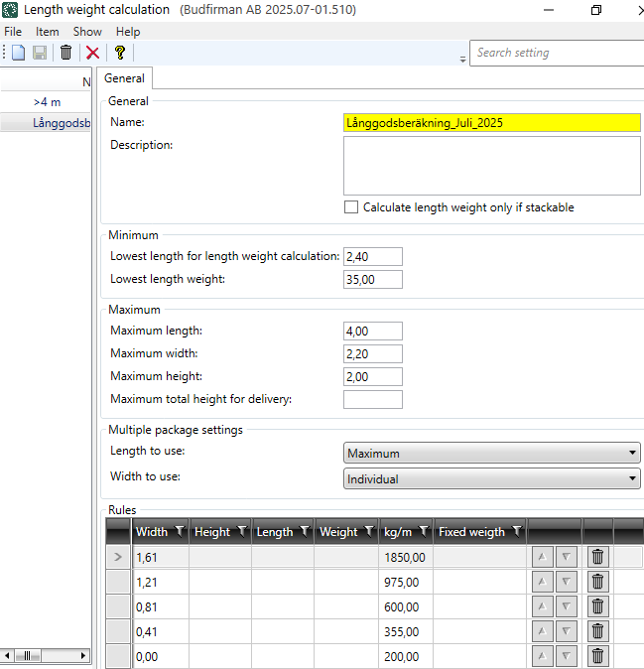This screenshot has height=669, width=644.
Task: Click the filter icon on Width column
Action: (x=180, y=532)
